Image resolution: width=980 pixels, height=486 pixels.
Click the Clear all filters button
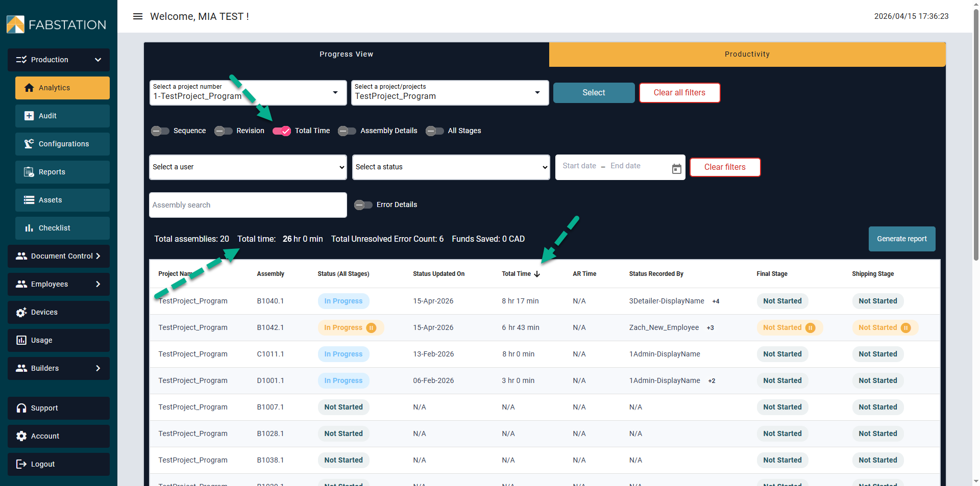pyautogui.click(x=679, y=93)
